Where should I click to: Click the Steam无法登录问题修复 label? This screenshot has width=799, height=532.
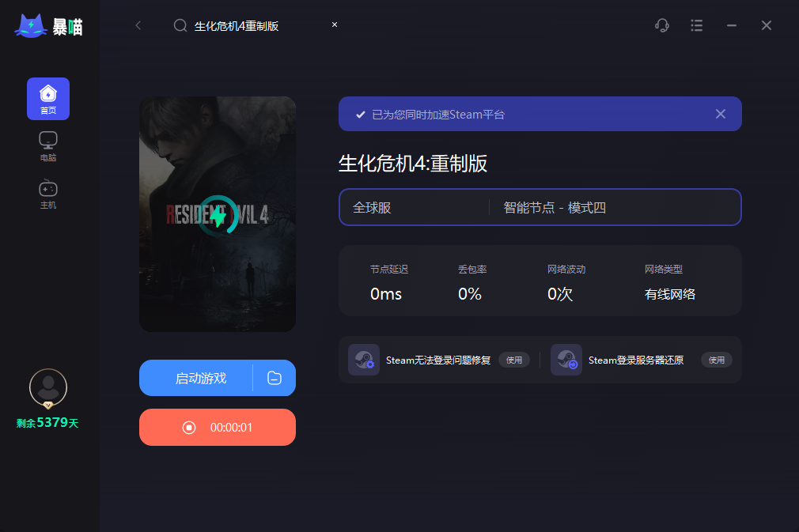point(438,360)
